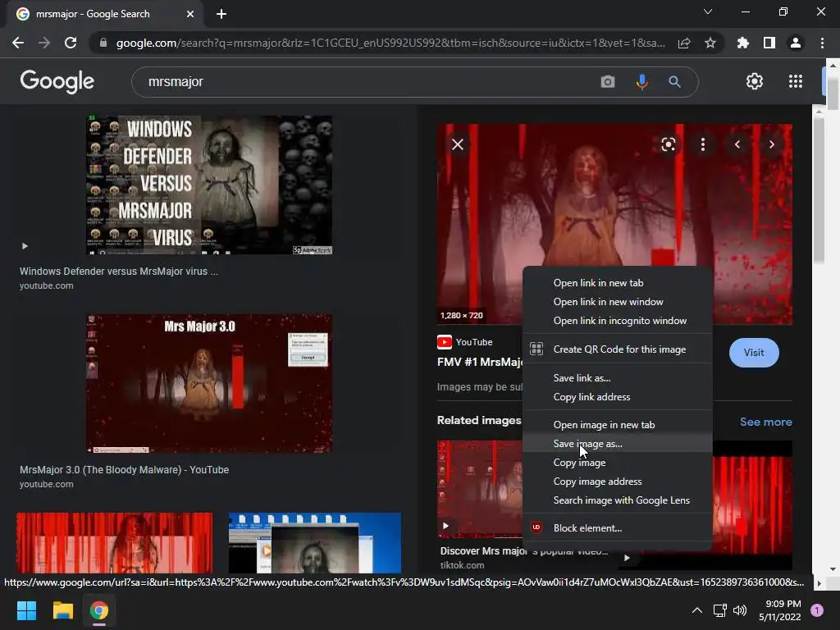
Task: Open the Windows Start menu
Action: coord(26,610)
